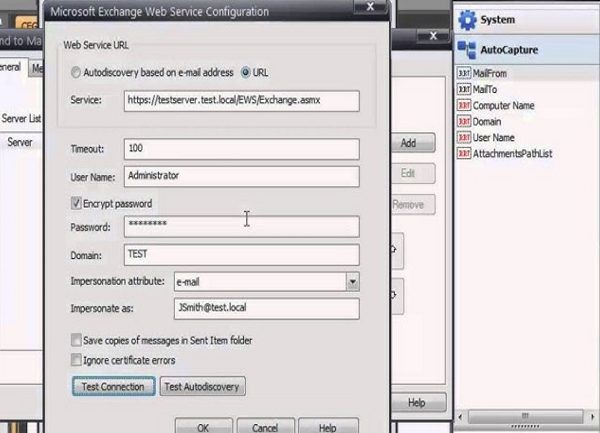
Task: Select the MailTo variable icon
Action: (464, 89)
